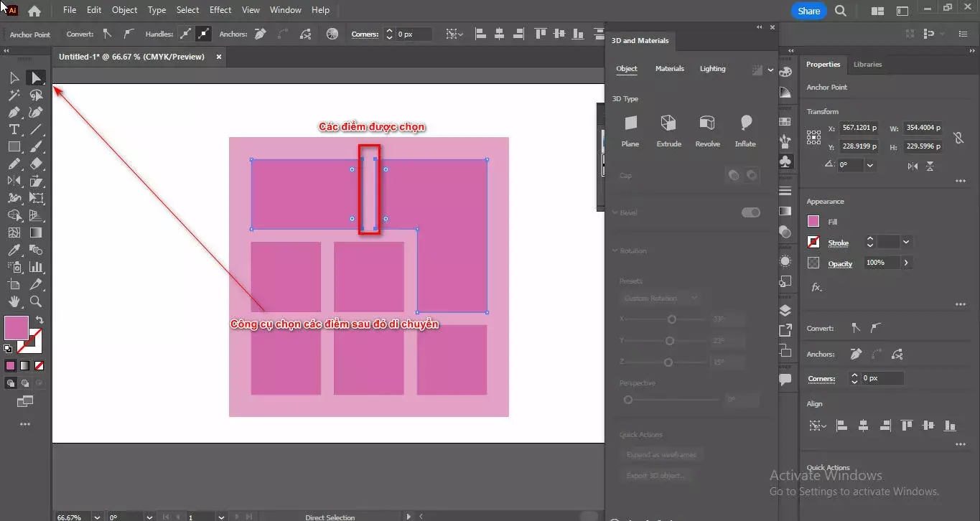980x521 pixels.
Task: Open the rotation angle dropdown in Transform
Action: (x=870, y=164)
